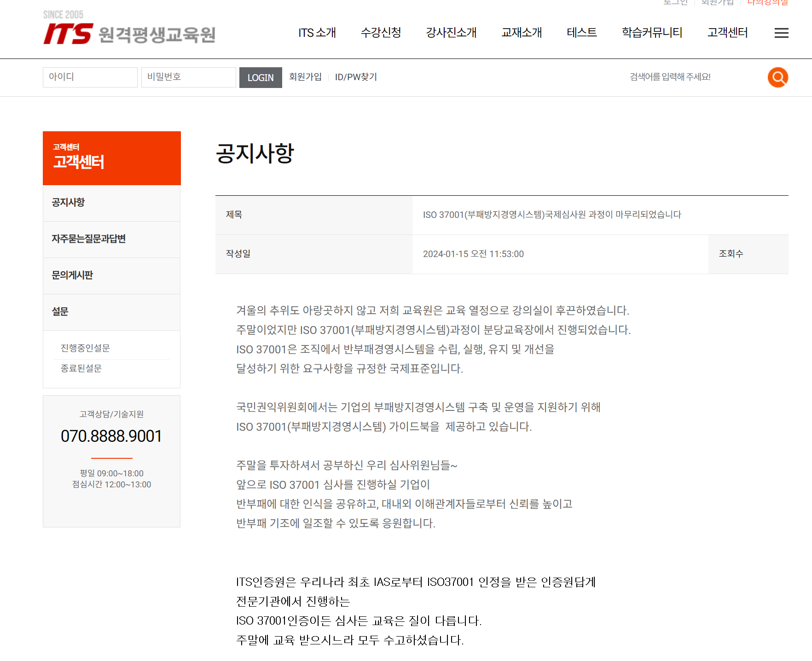
Task: Click the post title ISO 37001 text
Action: (552, 215)
